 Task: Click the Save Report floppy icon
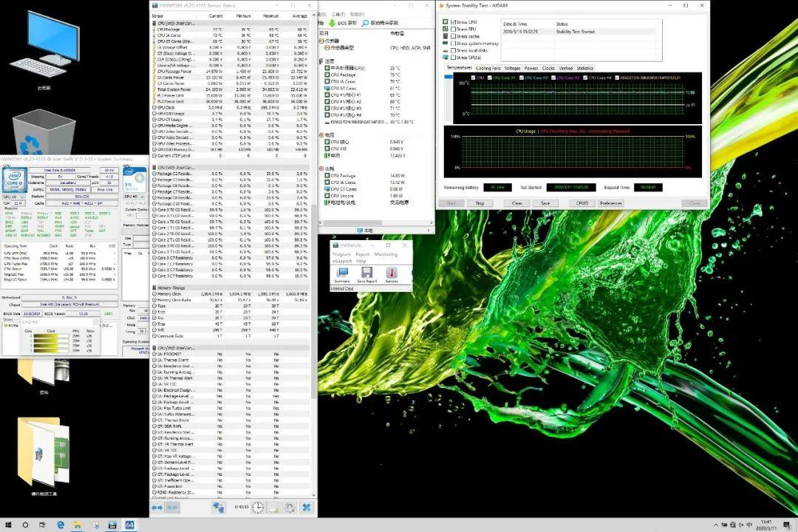coord(366,273)
